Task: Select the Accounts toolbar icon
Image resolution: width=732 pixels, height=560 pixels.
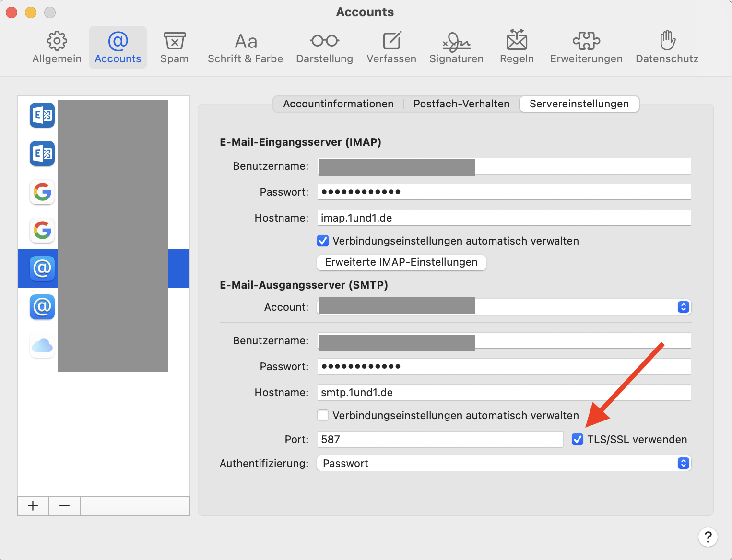Action: (x=118, y=47)
